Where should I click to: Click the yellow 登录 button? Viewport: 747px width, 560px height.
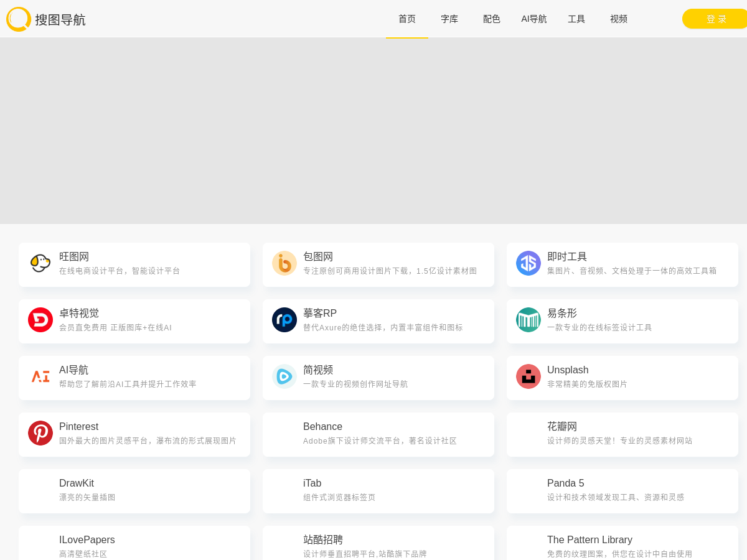point(715,19)
